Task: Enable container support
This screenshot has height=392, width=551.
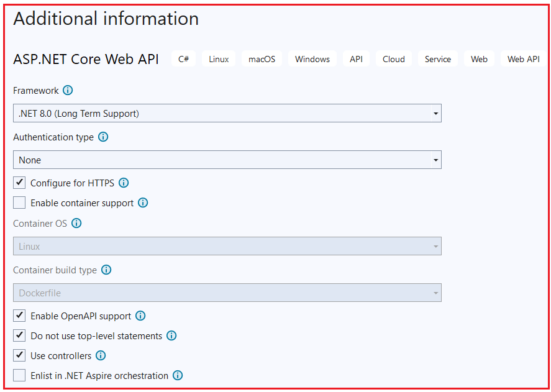Action: (19, 203)
